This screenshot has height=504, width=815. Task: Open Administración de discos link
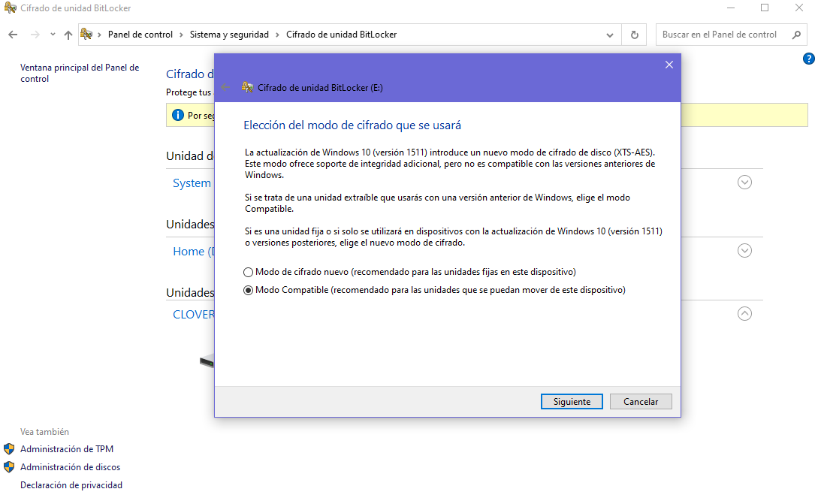(70, 467)
